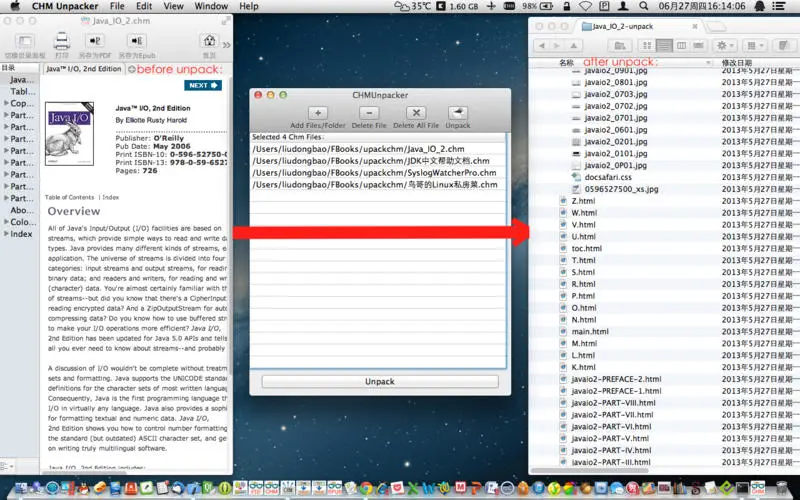Toggle the sidebar panel icon in CHM reader
Viewport: 800px width, 500px height.
(24, 41)
